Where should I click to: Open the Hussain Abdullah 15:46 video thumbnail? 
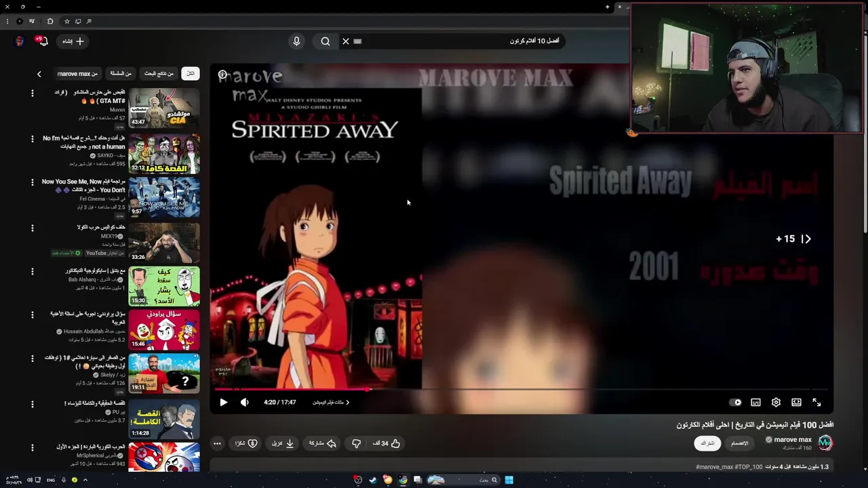point(164,329)
